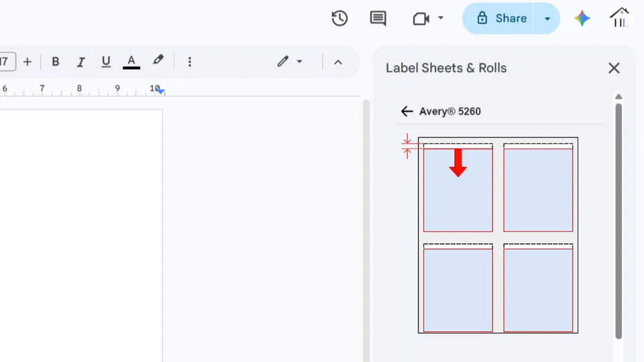Collapse the toolbar with the up chevron
This screenshot has width=644, height=362.
click(x=338, y=62)
